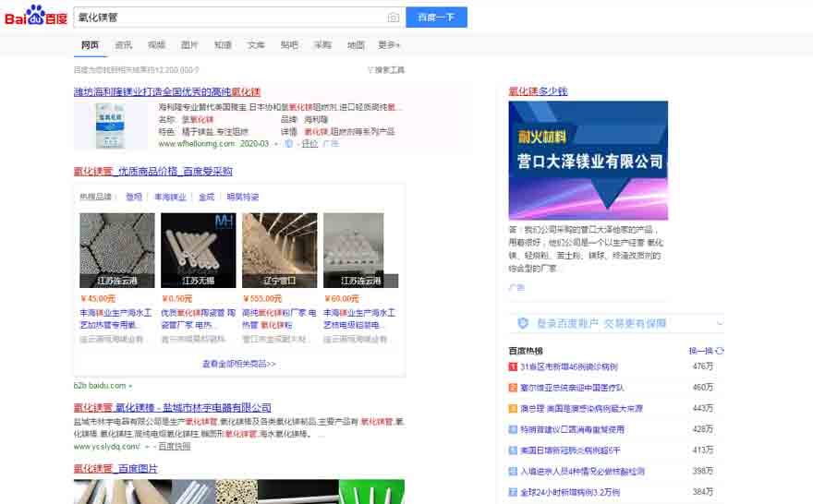This screenshot has height=504, width=813.
Task: Click the Baidu paw logo
Action: pos(34,16)
